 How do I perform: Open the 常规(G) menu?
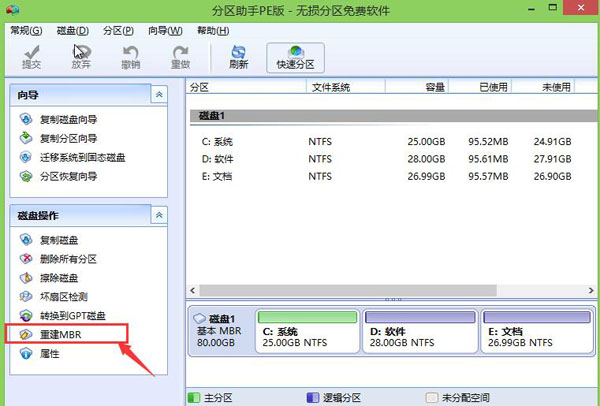point(26,31)
